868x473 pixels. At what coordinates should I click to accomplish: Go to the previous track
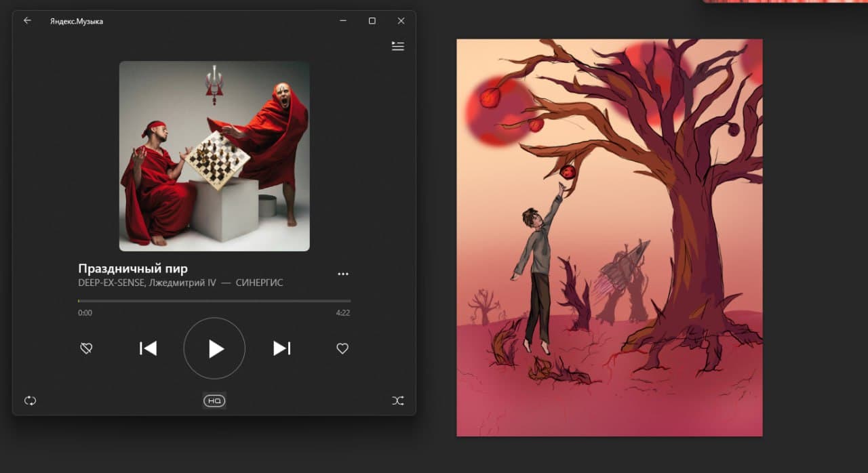148,348
